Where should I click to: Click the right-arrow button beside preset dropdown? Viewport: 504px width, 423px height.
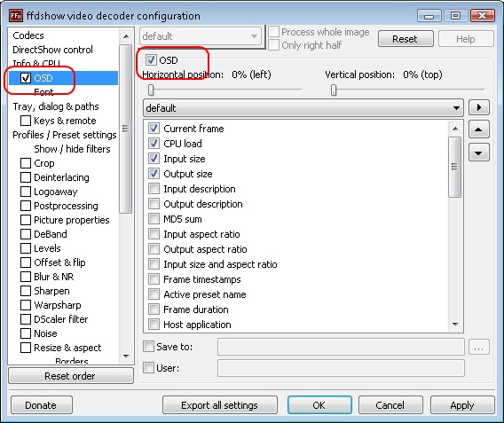[478, 107]
